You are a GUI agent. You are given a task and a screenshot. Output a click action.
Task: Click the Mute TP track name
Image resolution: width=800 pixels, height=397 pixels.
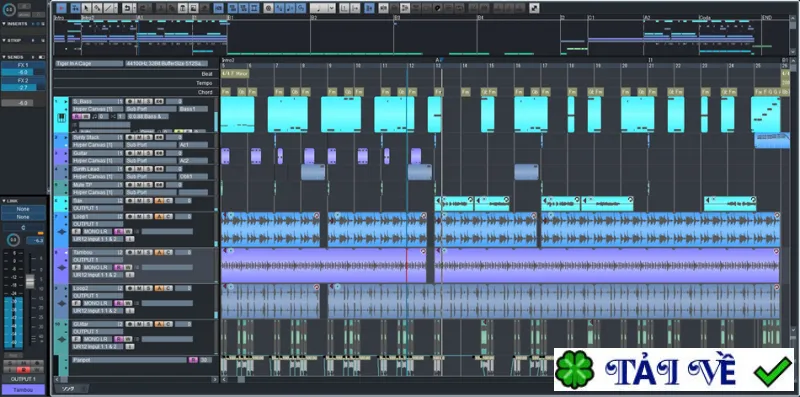[x=97, y=185]
